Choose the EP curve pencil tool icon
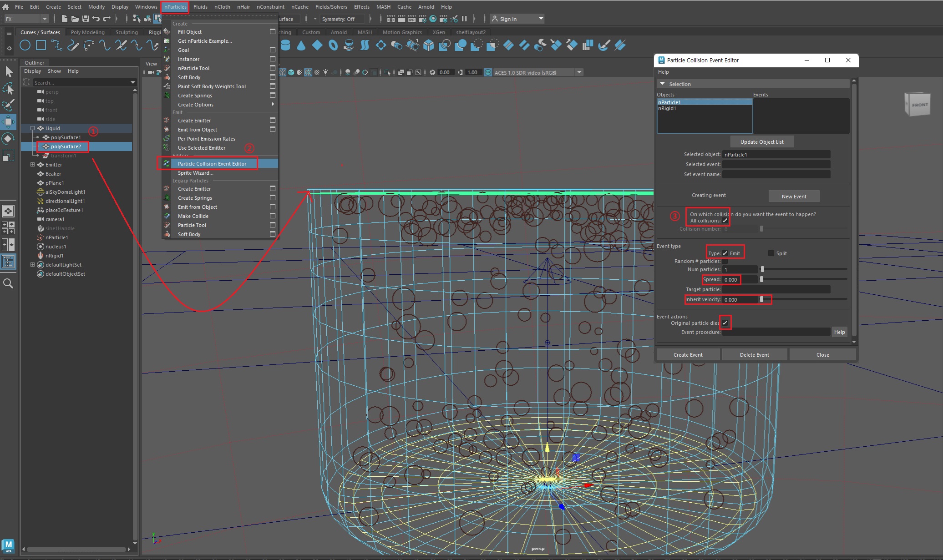The height and width of the screenshot is (560, 943). (73, 45)
